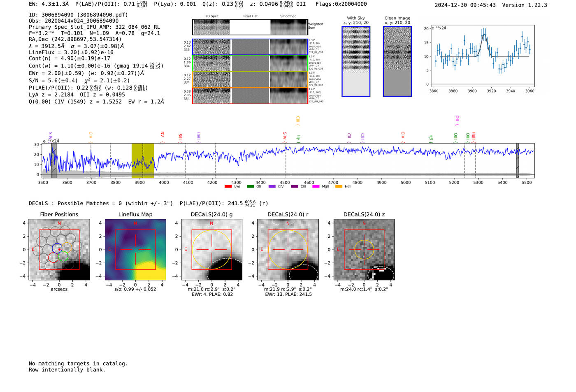
Task: Click the 'Smoothed' column header
Action: pos(288,16)
